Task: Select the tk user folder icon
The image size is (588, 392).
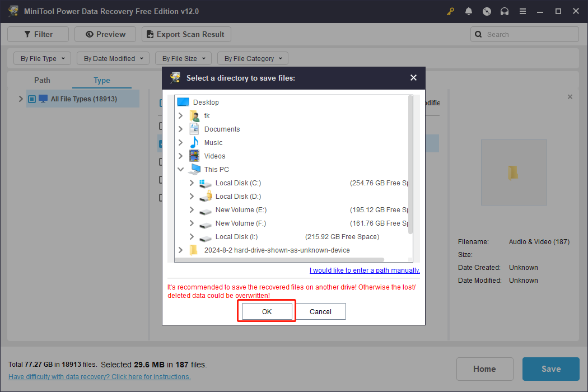Action: point(194,115)
